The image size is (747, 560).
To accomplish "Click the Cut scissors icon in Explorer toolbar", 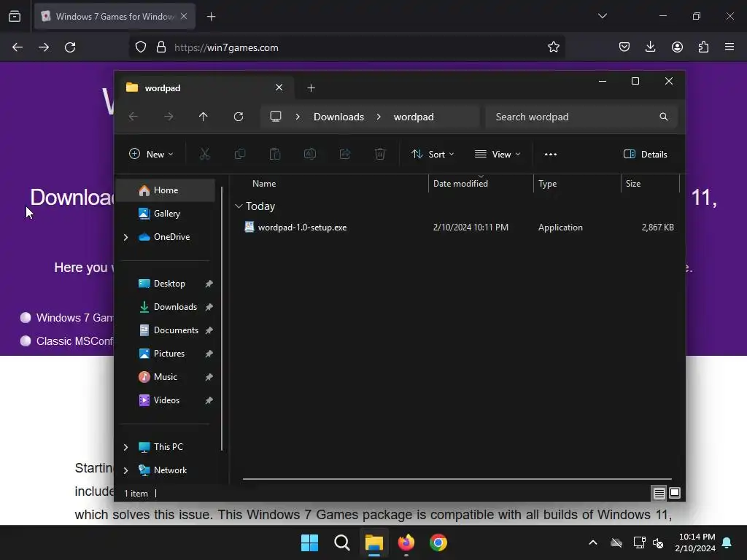I will coord(204,154).
